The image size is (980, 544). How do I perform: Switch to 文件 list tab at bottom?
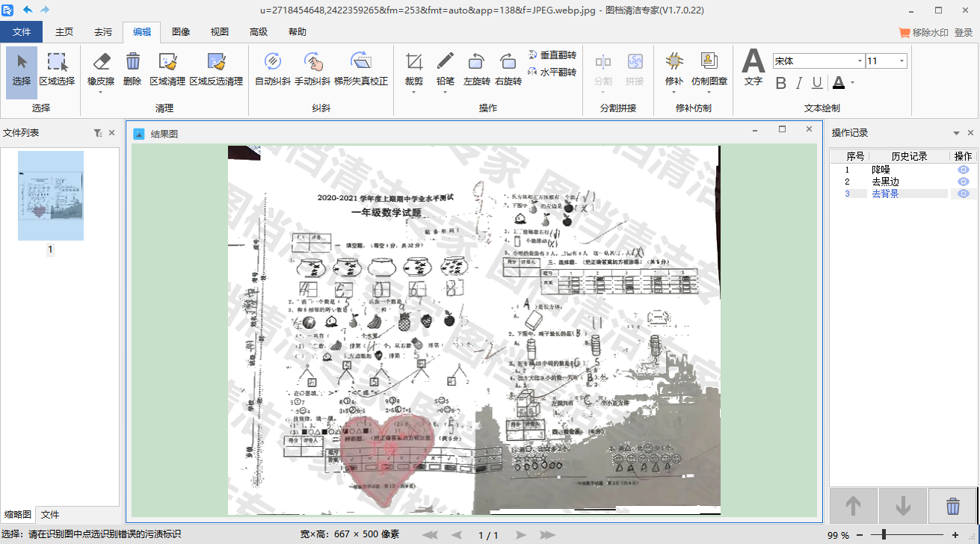[50, 515]
